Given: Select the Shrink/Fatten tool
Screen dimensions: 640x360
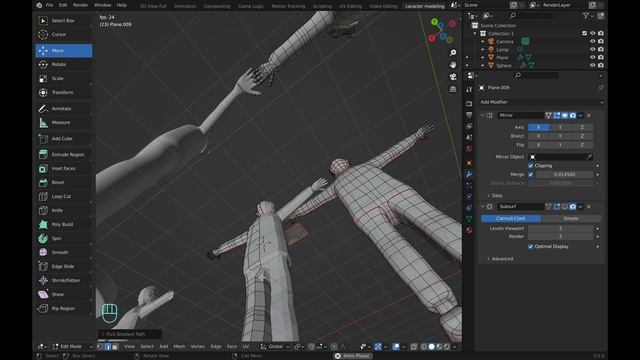Looking at the screenshot, I should tap(64, 280).
